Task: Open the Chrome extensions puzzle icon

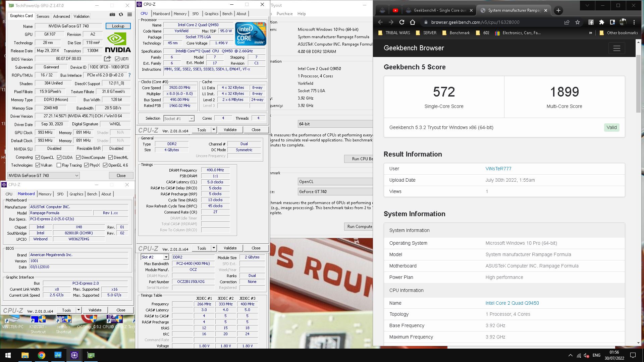Action: [x=602, y=22]
